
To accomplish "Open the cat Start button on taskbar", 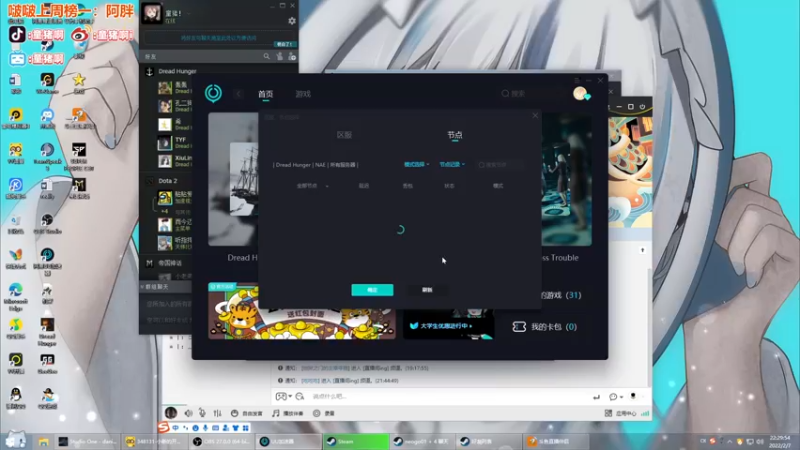I will pyautogui.click(x=16, y=440).
